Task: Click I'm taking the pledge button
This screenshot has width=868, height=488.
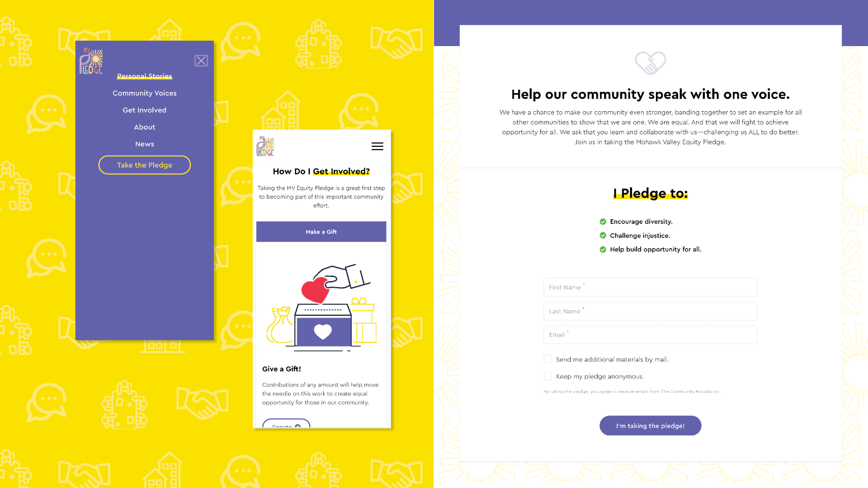Action: tap(651, 426)
